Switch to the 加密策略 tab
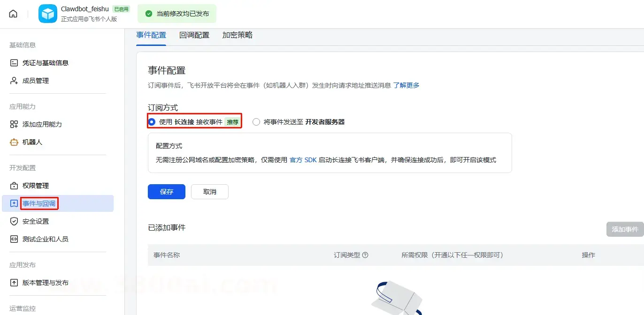Viewport: 644px width, 315px height. (x=238, y=35)
